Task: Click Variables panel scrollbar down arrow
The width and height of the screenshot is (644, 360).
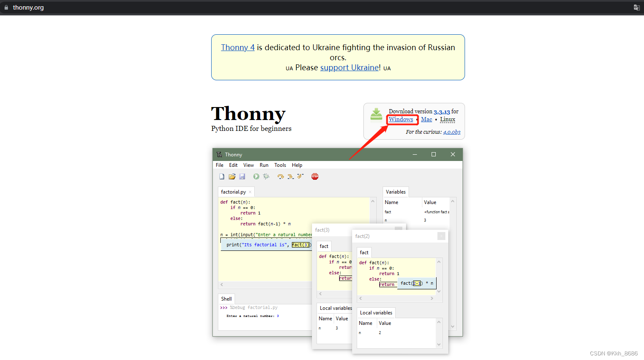Action: coord(452,327)
